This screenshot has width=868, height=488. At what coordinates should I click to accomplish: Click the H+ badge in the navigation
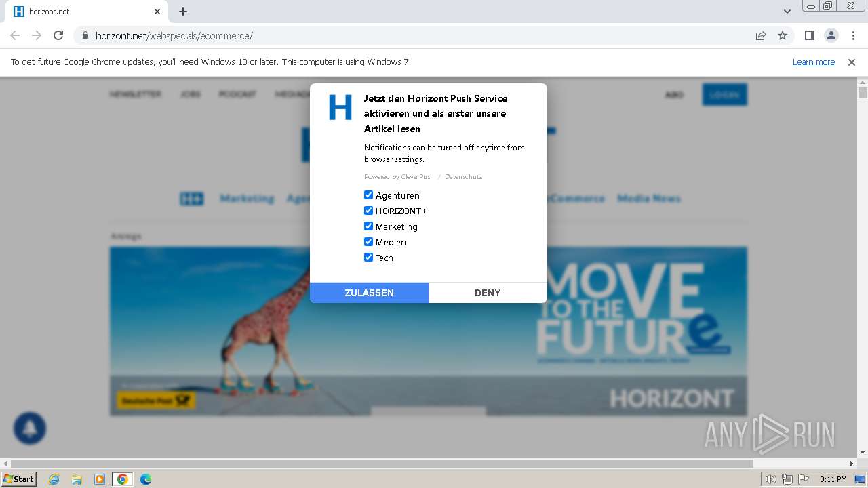click(x=192, y=199)
